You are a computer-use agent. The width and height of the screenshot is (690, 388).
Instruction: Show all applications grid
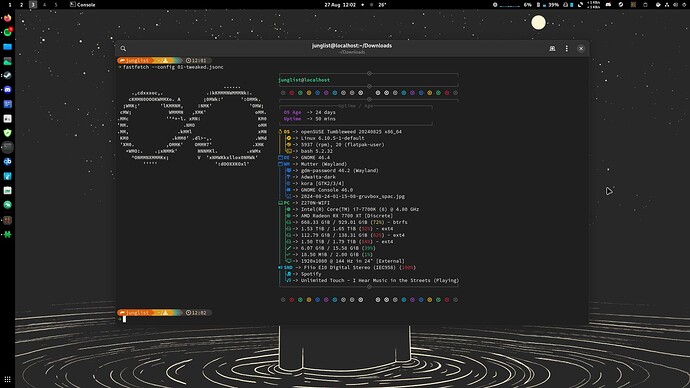(x=7, y=379)
